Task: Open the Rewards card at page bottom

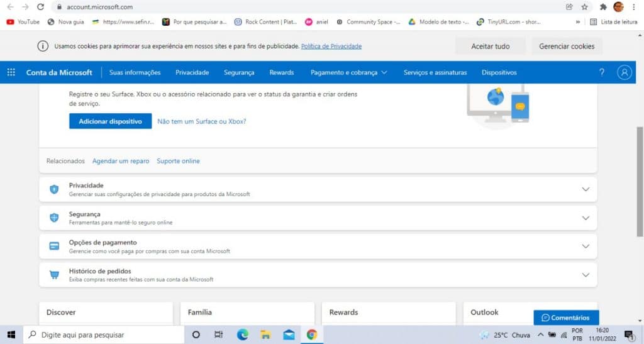Action: click(x=389, y=314)
